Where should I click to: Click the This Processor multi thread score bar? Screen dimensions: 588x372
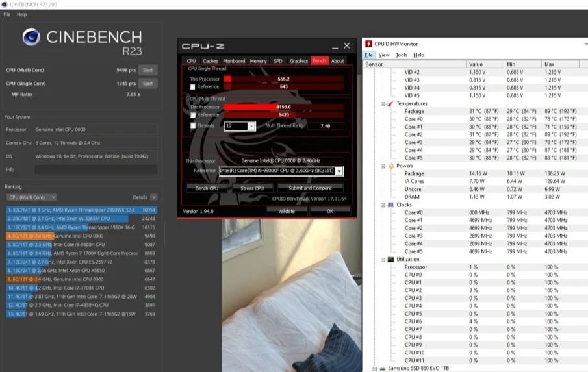click(283, 107)
